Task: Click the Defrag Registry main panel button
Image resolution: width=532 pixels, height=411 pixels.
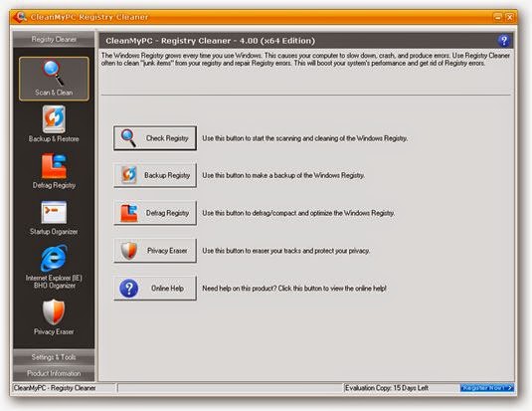Action: pyautogui.click(x=155, y=213)
